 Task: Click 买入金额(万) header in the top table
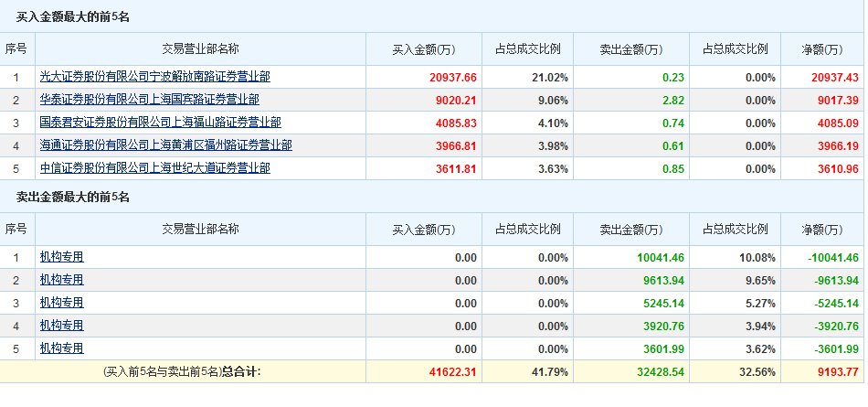[424, 49]
